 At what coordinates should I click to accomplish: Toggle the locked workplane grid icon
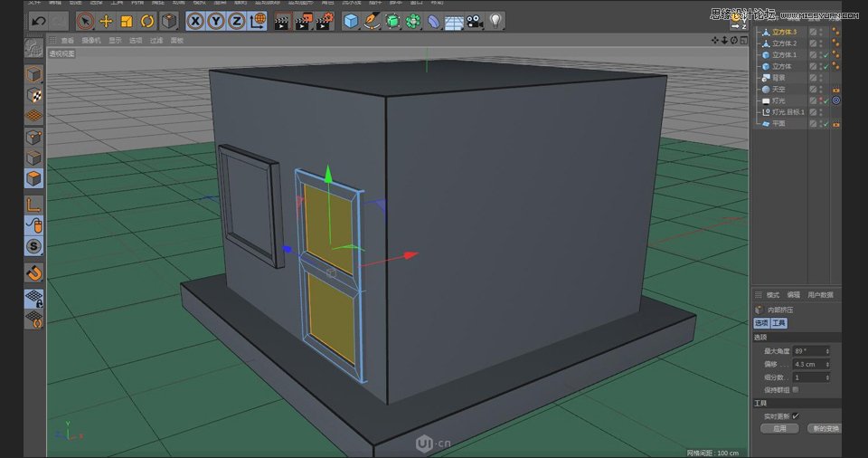[34, 299]
